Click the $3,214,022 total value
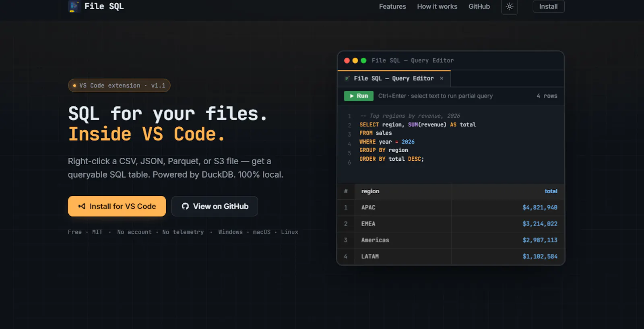The image size is (644, 329). click(540, 223)
